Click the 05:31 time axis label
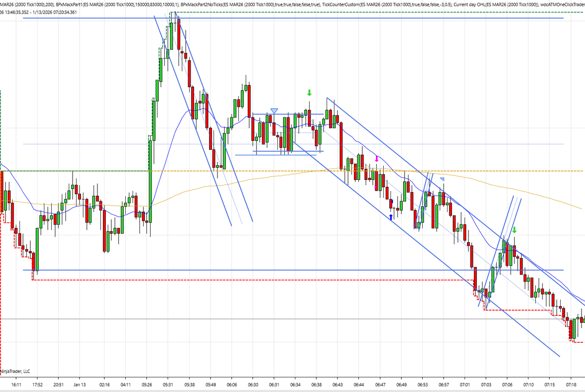This screenshot has height=392, width=585. pyautogui.click(x=167, y=385)
